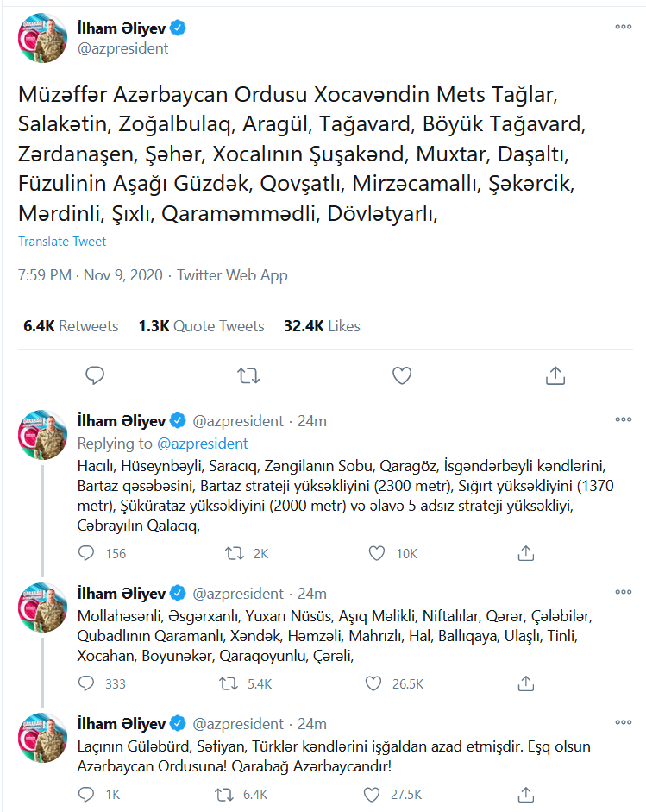Like the reply with 10K likes
This screenshot has width=646, height=812.
[374, 553]
